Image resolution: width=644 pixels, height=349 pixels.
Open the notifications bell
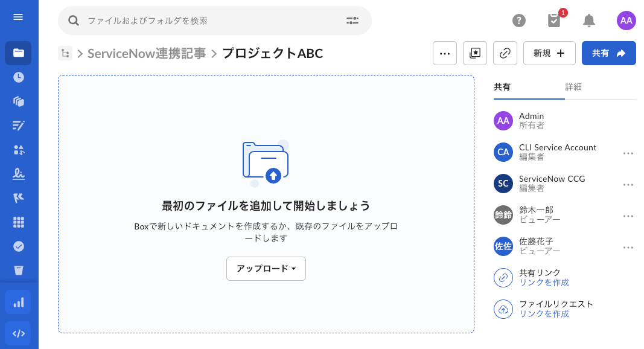click(x=589, y=20)
